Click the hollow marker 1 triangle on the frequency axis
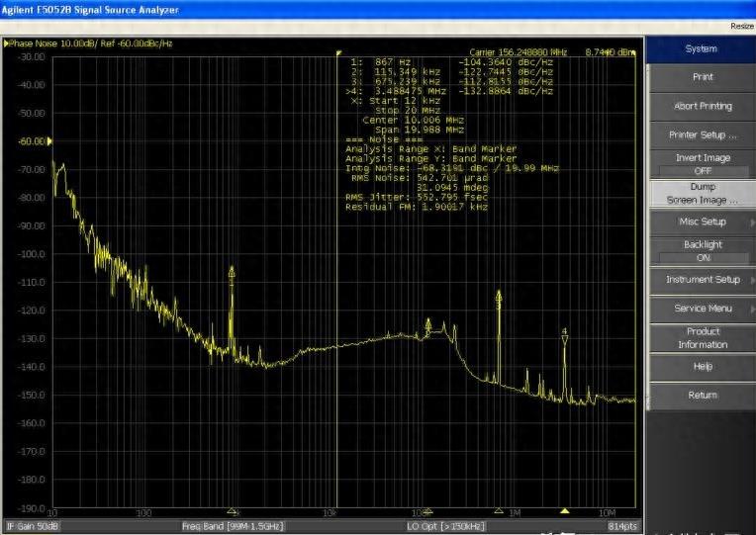The image size is (756, 535). click(232, 510)
